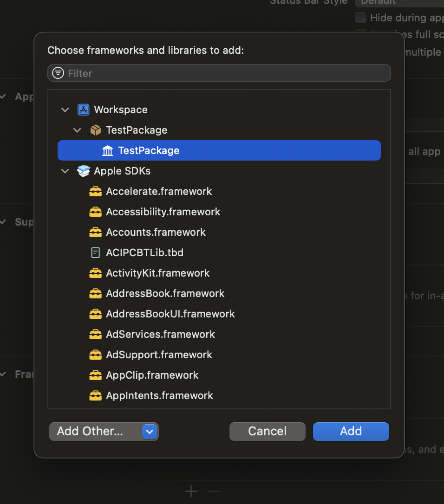
Task: Click the AppClip.framework suitcase icon
Action: click(x=95, y=375)
